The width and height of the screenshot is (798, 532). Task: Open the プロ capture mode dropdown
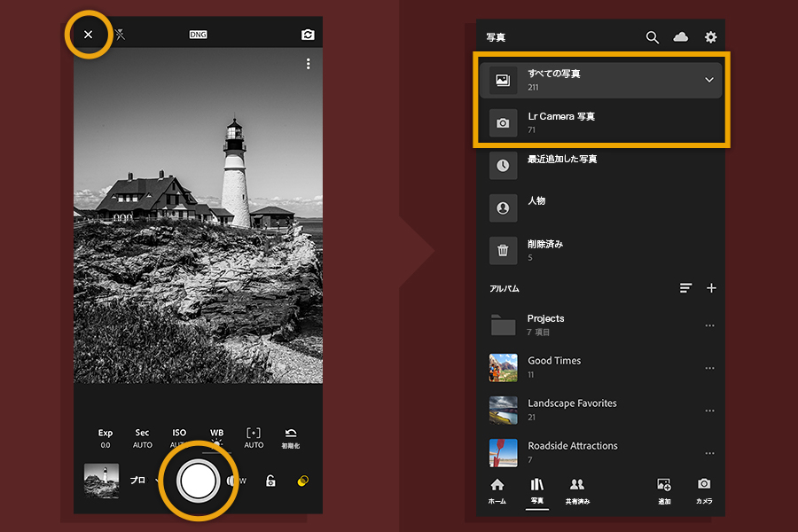(x=144, y=480)
